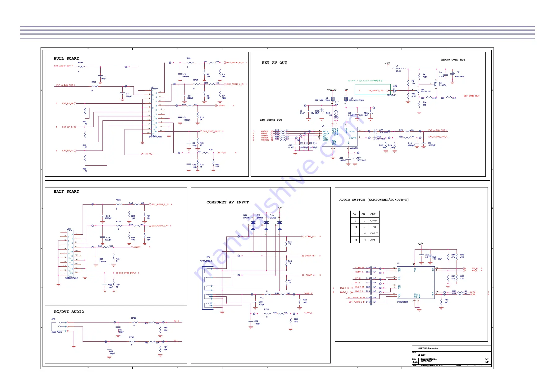Click the S/SW1 signal label
The height and width of the screenshot is (392, 555).
[x=221, y=106]
